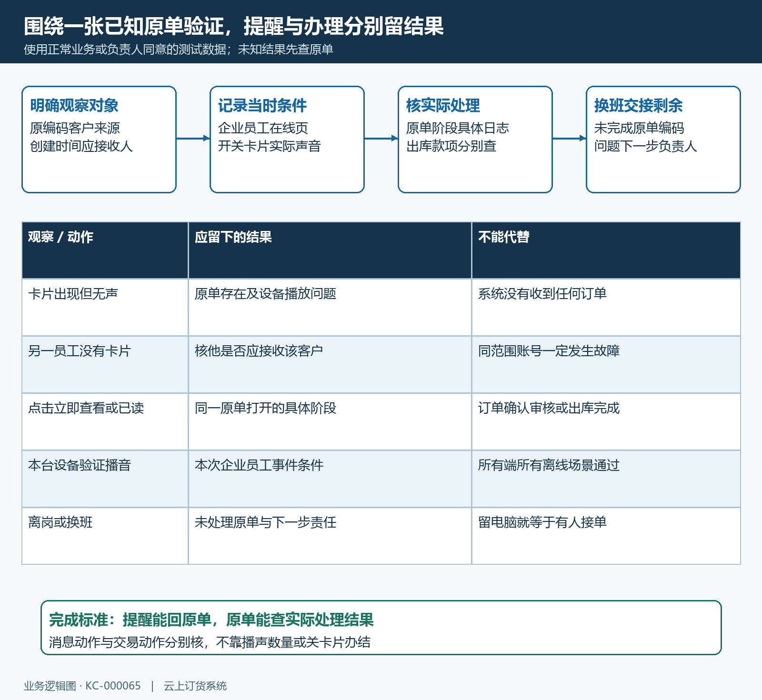This screenshot has height=700, width=762.
Task: Click the text 原编码客户来源
Action: (75, 128)
